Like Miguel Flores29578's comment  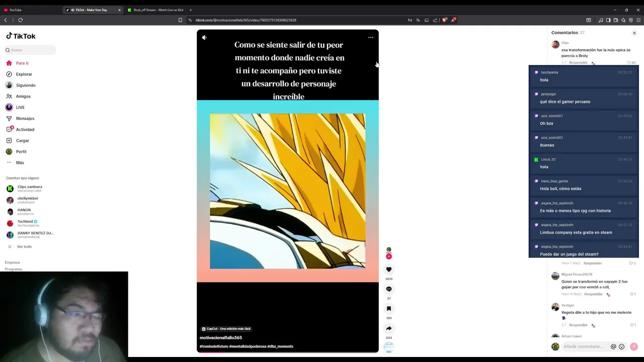[x=632, y=294]
